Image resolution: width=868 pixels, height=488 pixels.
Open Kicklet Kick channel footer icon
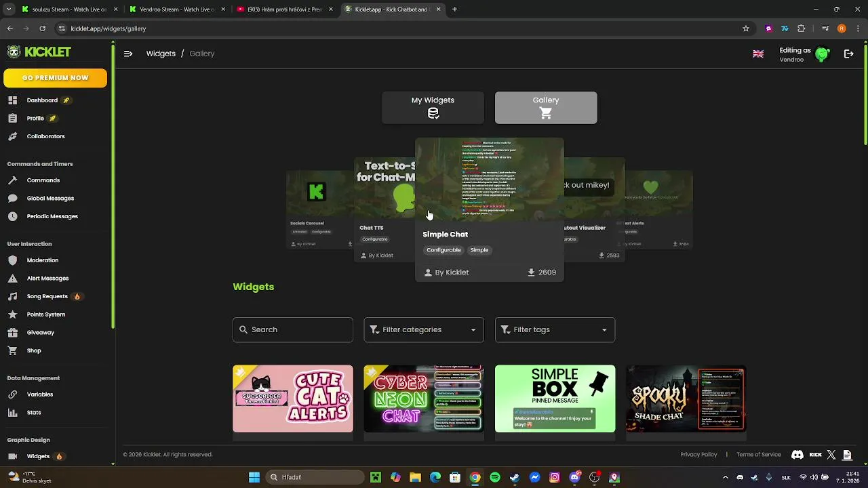[x=815, y=455]
